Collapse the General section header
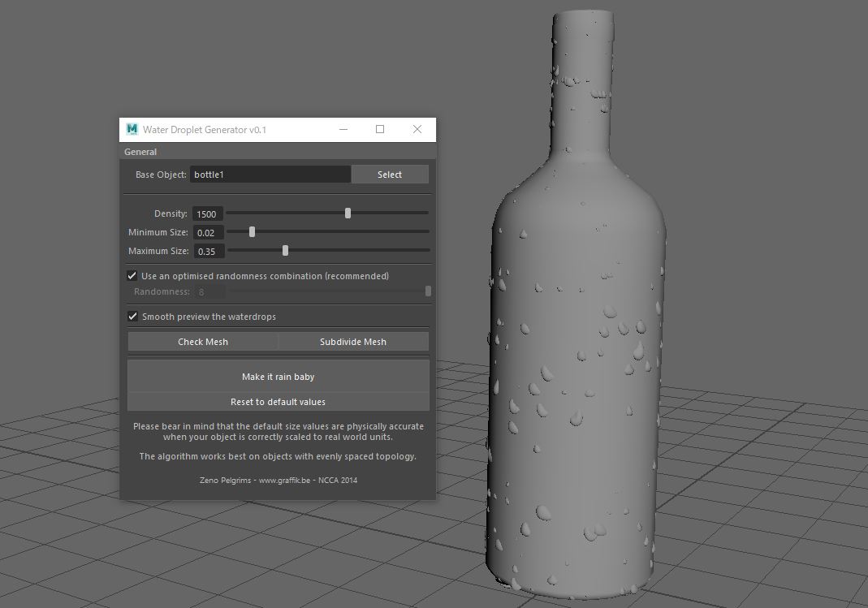The height and width of the screenshot is (608, 868). (140, 152)
